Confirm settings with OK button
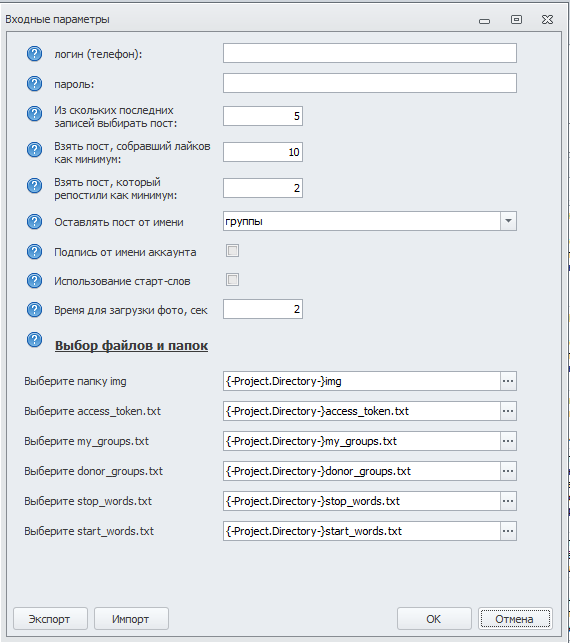570x643 pixels. pos(434,618)
